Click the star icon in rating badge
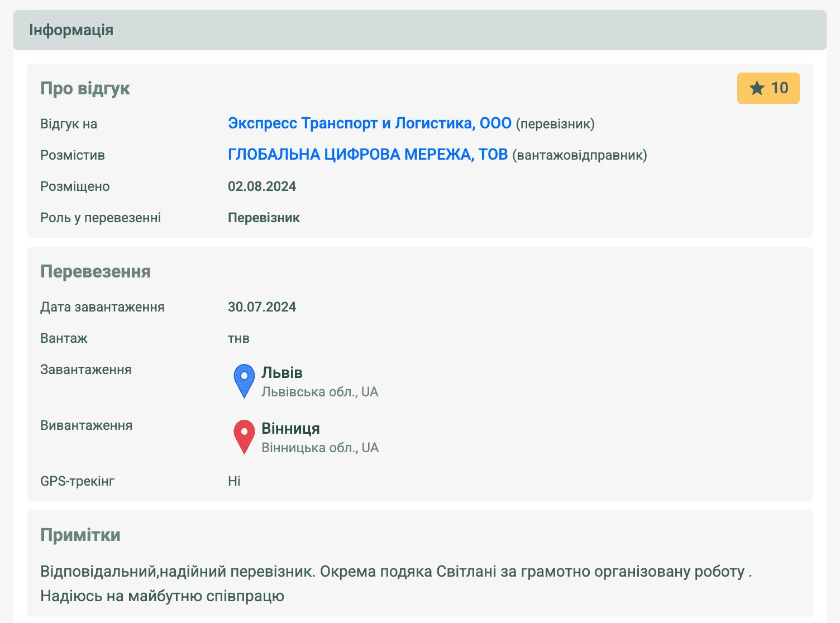This screenshot has width=840, height=623. pyautogui.click(x=757, y=88)
